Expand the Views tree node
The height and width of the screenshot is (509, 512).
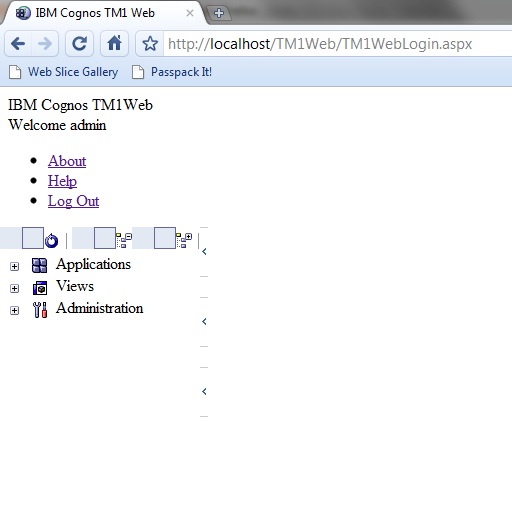pos(14,288)
